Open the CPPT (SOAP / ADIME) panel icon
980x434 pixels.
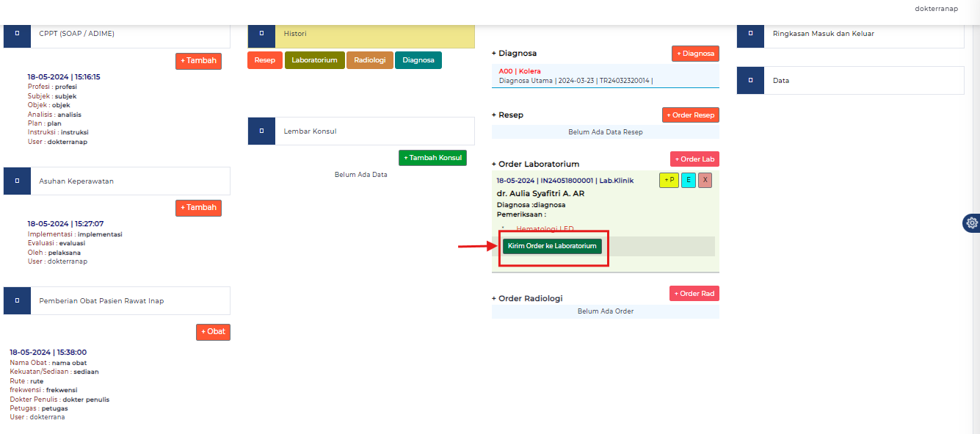(x=17, y=32)
